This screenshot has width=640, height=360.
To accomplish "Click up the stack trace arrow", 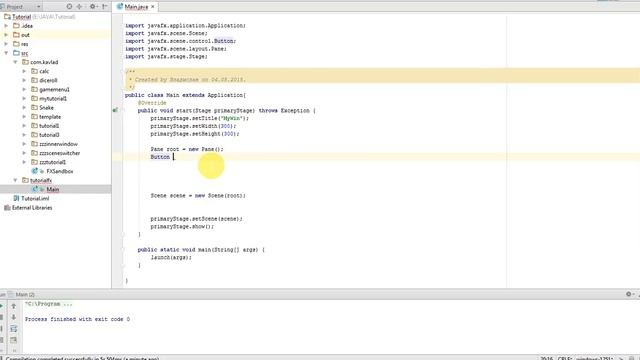I will [13, 306].
